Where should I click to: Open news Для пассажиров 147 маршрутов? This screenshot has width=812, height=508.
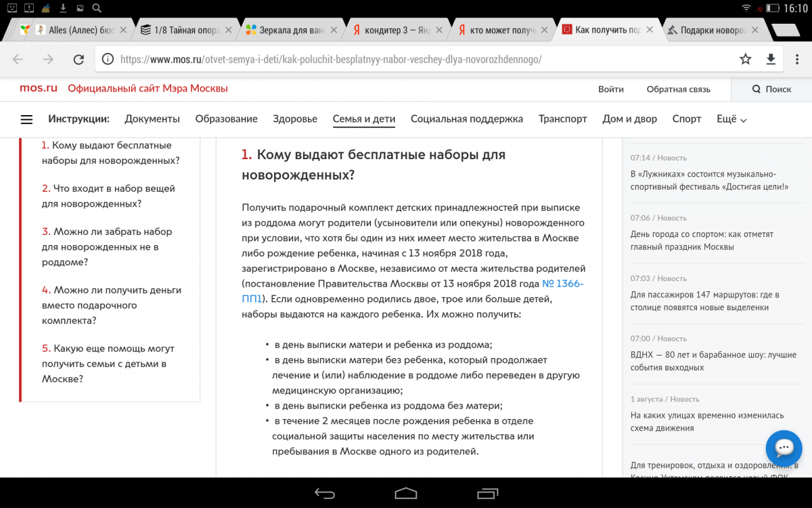pos(704,301)
